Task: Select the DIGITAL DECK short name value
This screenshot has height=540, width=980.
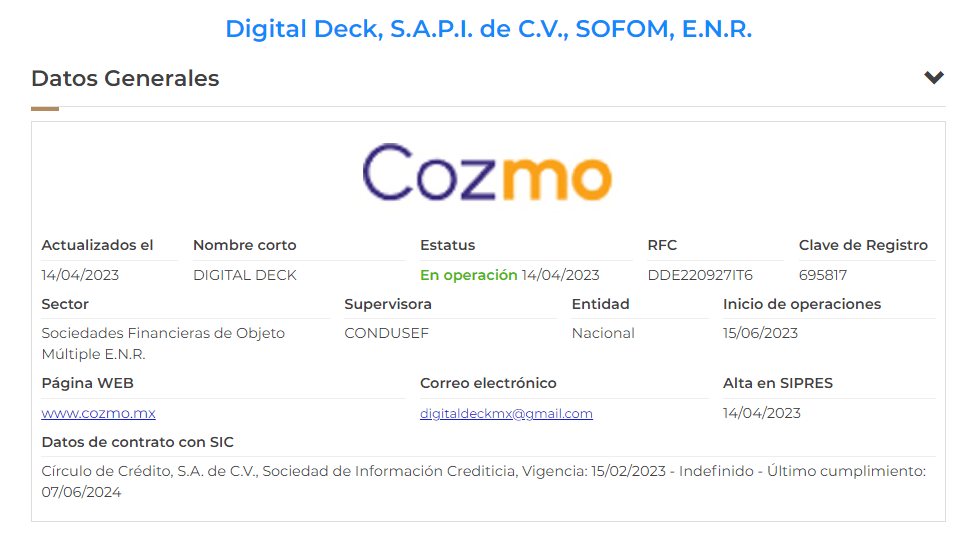Action: tap(245, 275)
